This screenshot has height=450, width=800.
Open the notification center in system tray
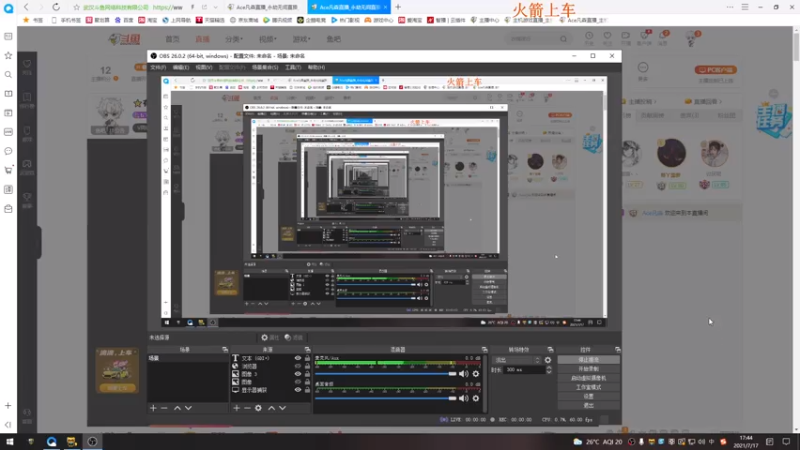pyautogui.click(x=786, y=442)
